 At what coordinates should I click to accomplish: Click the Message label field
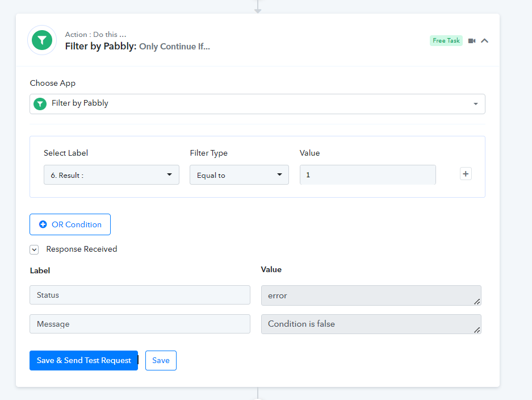coord(140,324)
